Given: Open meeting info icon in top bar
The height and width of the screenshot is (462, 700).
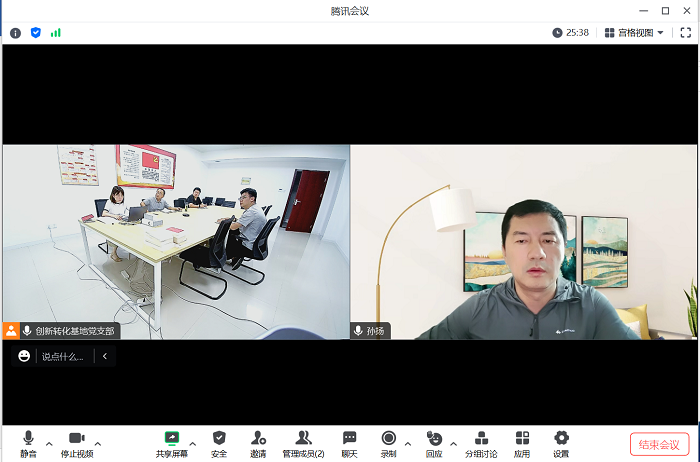Looking at the screenshot, I should point(15,32).
